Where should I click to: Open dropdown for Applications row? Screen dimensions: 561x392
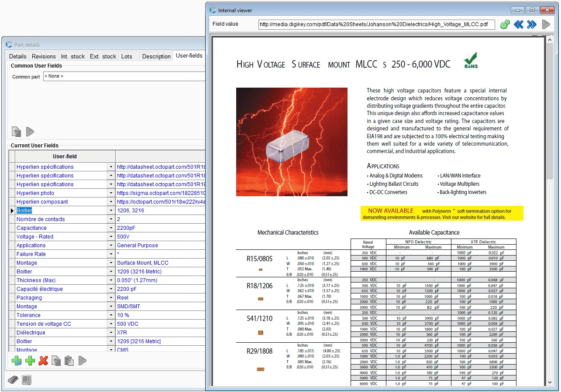[x=111, y=245]
